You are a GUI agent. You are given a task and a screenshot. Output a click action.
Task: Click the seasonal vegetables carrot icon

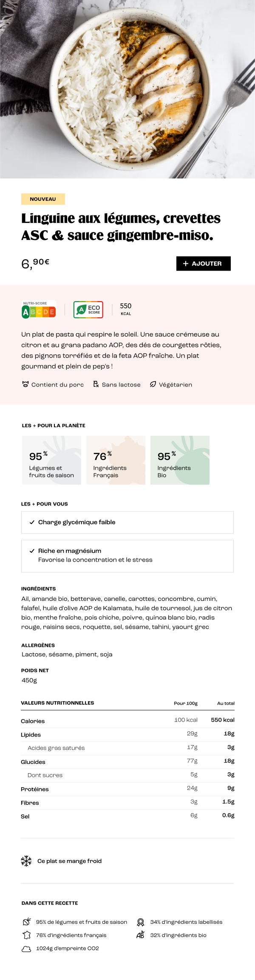coord(26,922)
